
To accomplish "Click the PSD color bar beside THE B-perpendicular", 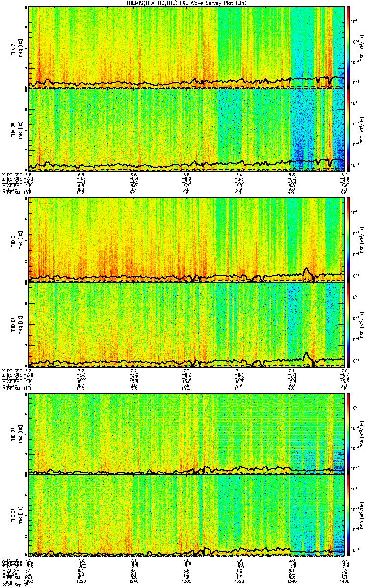I will (348, 434).
